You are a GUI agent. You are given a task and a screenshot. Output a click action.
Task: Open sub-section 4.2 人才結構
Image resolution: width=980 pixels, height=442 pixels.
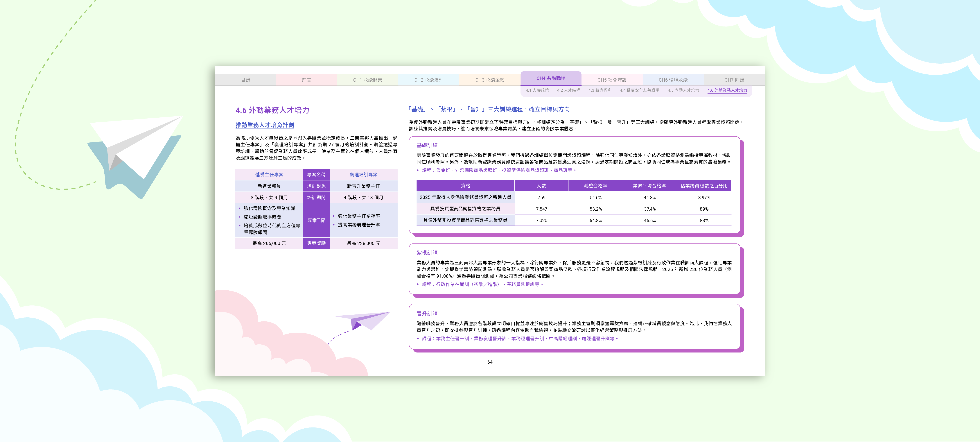pyautogui.click(x=568, y=91)
